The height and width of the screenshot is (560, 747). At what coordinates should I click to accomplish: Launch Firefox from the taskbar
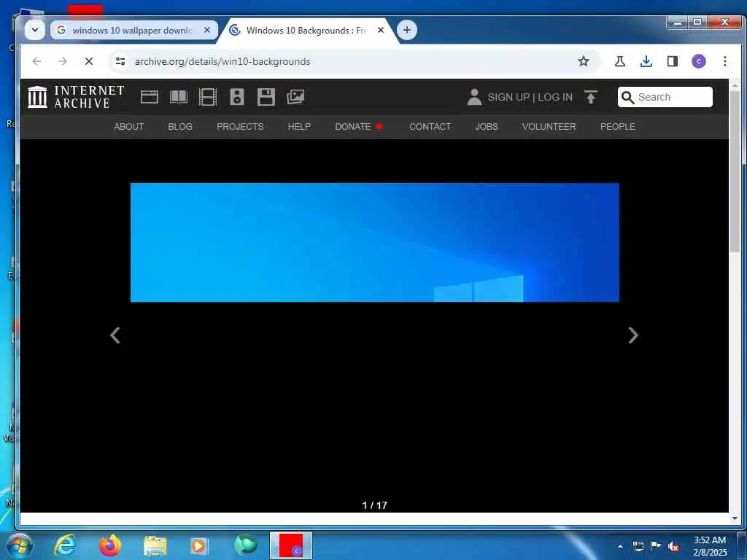point(110,545)
